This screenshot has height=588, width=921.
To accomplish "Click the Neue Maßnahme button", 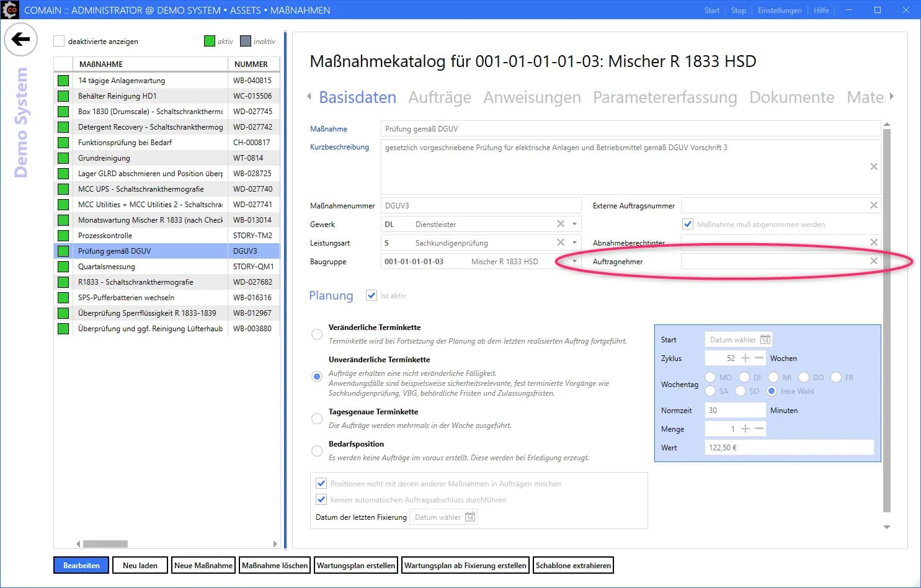I will coord(203,565).
